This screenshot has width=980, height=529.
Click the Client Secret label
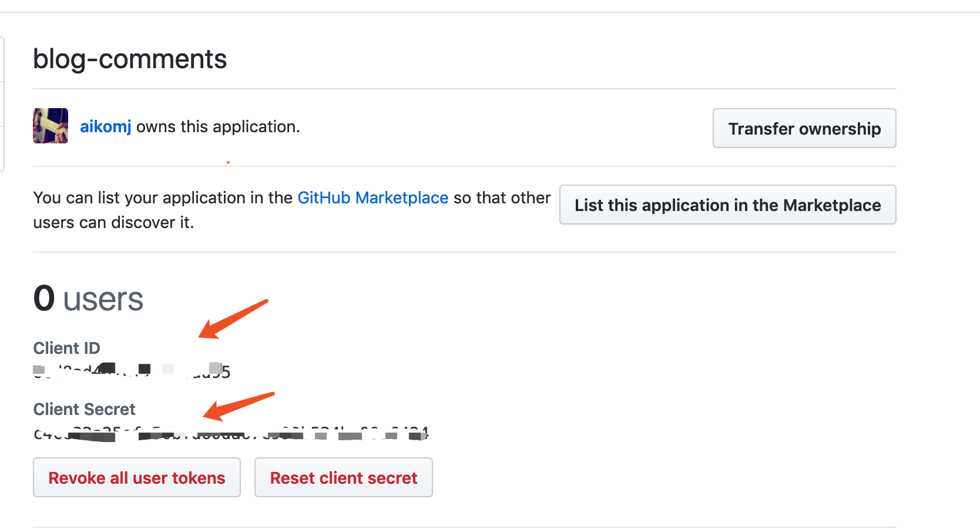click(x=84, y=409)
